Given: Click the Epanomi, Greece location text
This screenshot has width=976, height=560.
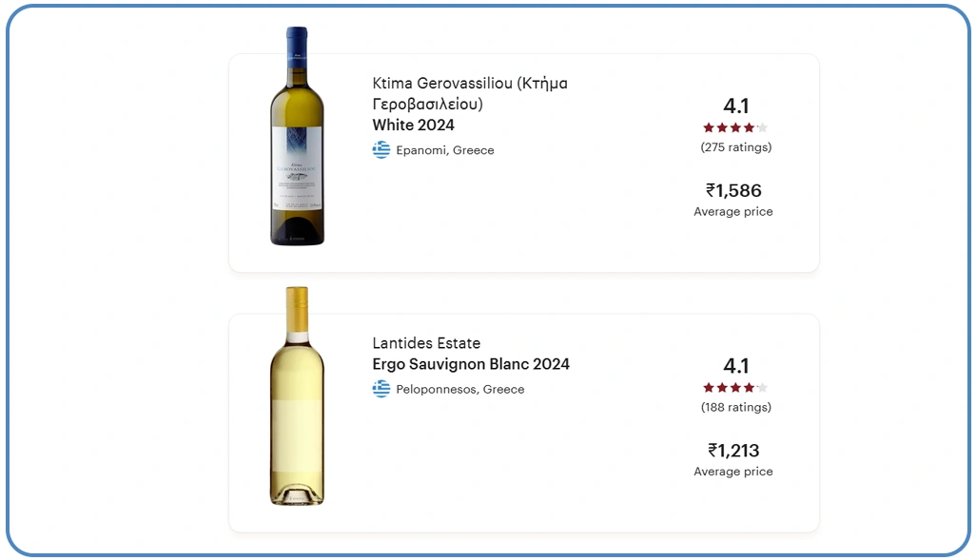Looking at the screenshot, I should point(445,150).
